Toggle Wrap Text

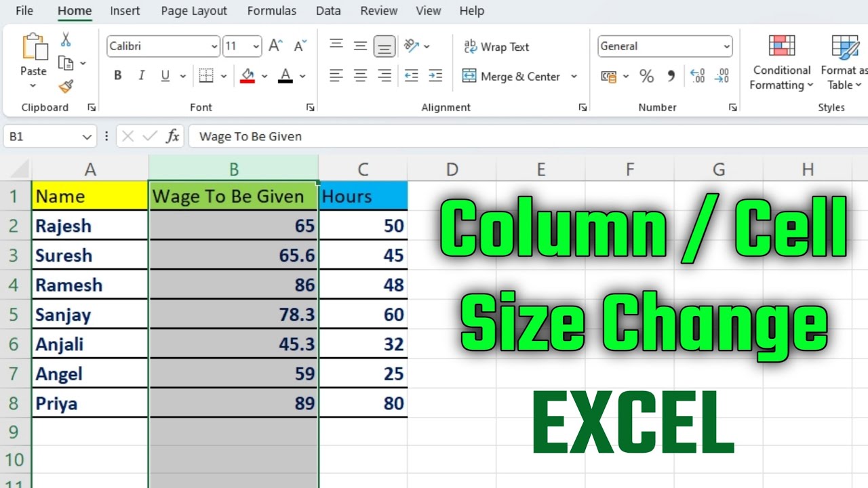click(x=496, y=47)
